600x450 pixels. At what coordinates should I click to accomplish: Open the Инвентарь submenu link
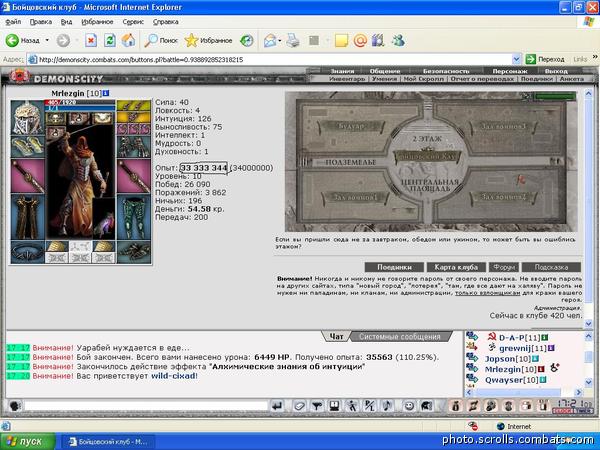click(347, 79)
